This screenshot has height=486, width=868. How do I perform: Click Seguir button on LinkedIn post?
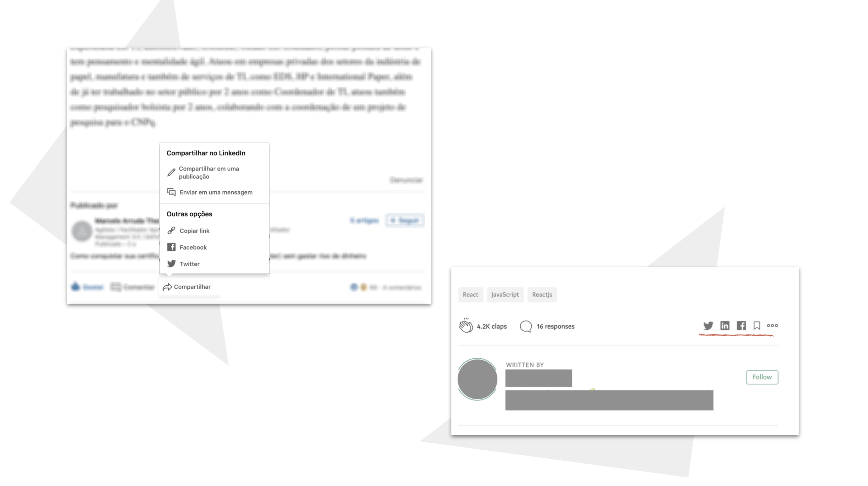(406, 220)
